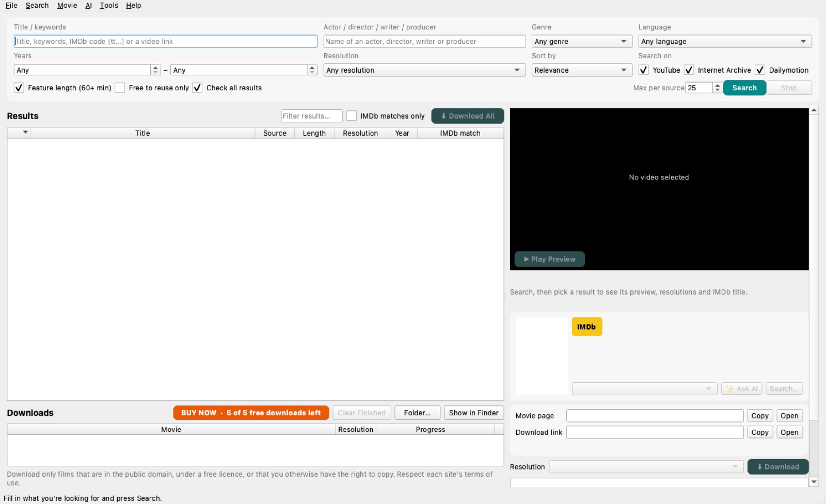Screen dimensions: 826x504
Task: Click the Filter results field
Action: (312, 116)
